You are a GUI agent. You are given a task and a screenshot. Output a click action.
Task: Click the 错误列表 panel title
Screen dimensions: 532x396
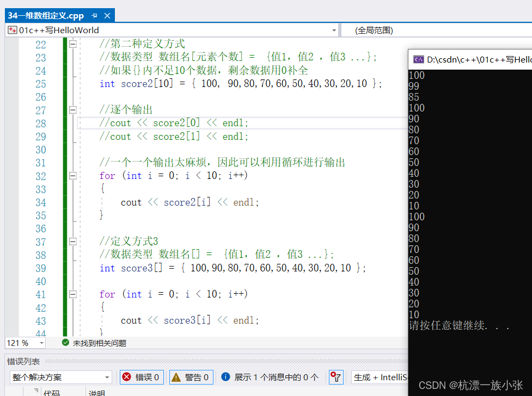pyautogui.click(x=23, y=361)
